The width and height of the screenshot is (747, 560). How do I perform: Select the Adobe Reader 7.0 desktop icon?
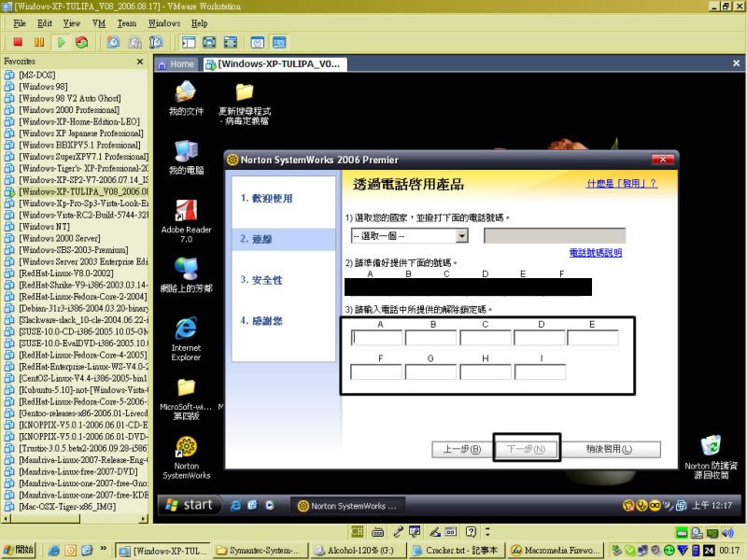pos(186,221)
